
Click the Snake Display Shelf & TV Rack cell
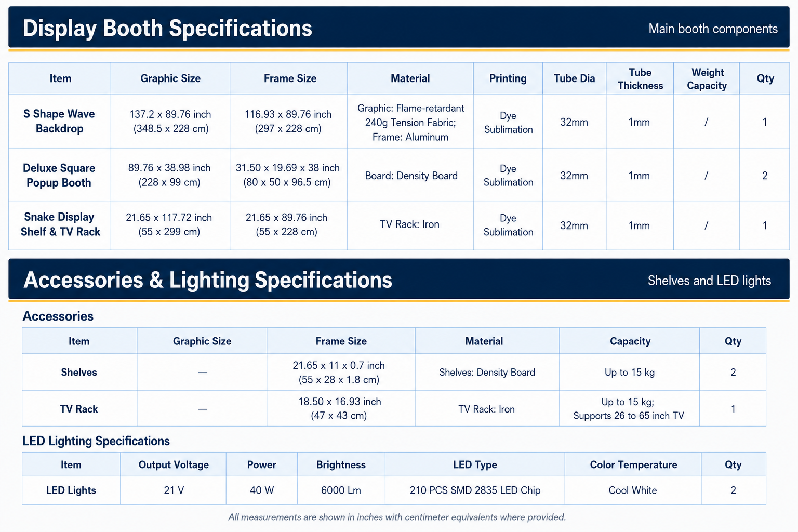click(59, 224)
